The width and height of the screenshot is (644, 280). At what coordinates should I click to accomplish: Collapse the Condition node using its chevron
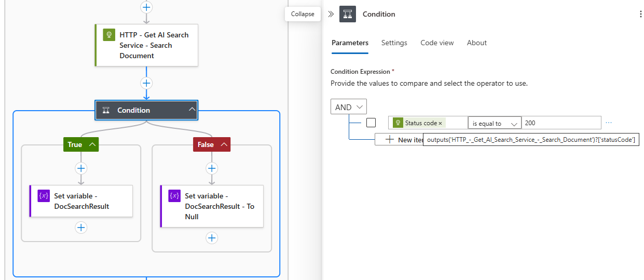[192, 110]
